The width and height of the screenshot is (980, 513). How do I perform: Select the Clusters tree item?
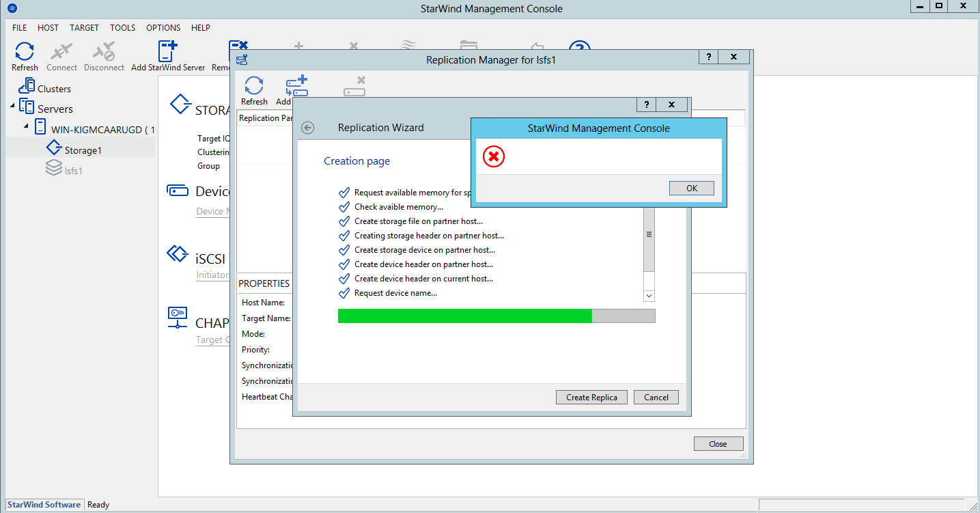[54, 89]
